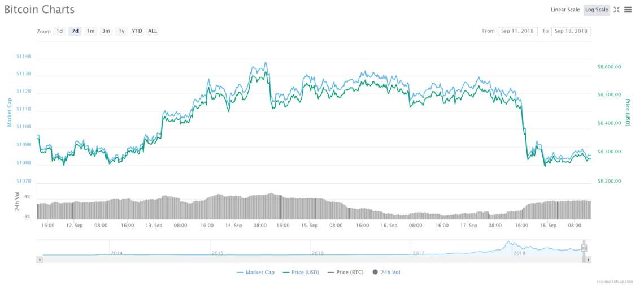
Task: Click the 2014 label in navigator timeline
Action: [116, 253]
